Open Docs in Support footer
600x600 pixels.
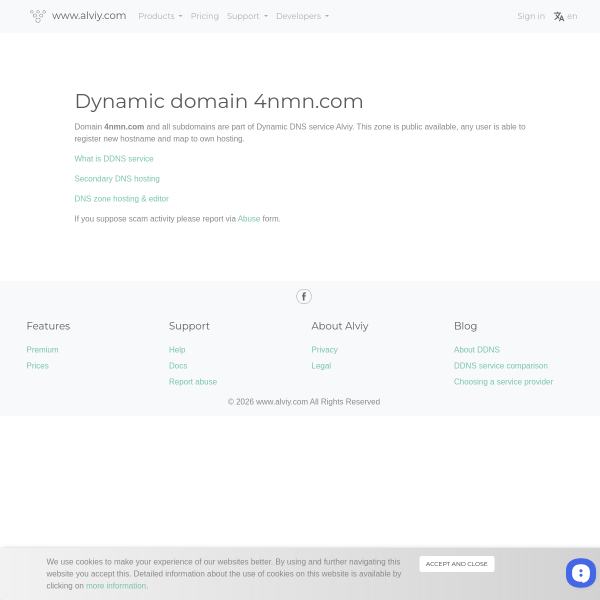click(x=178, y=366)
